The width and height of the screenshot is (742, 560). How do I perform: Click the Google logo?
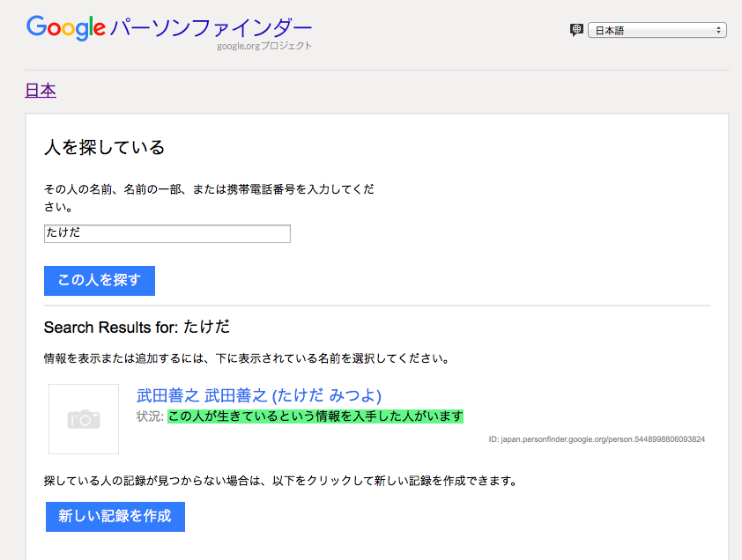pyautogui.click(x=66, y=27)
